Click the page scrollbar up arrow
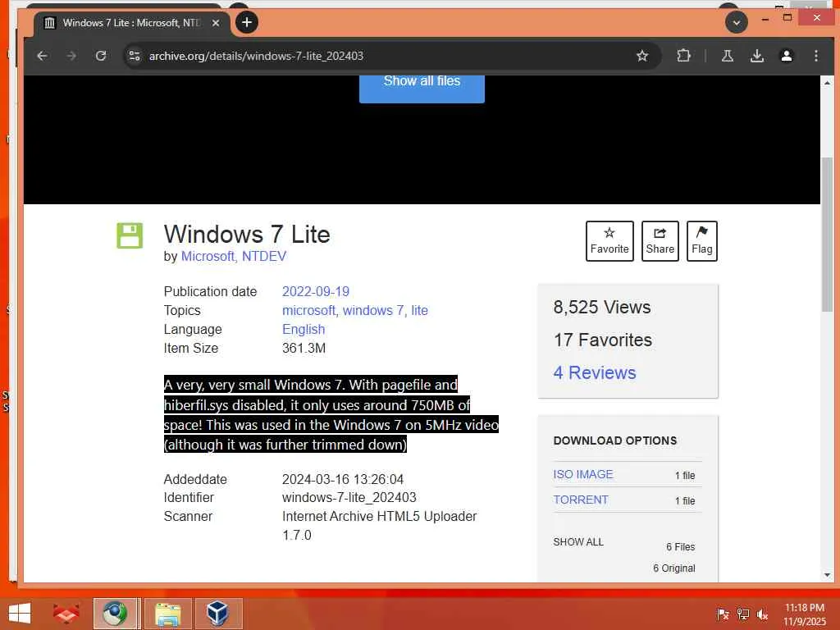The height and width of the screenshot is (630, 840). [x=827, y=83]
